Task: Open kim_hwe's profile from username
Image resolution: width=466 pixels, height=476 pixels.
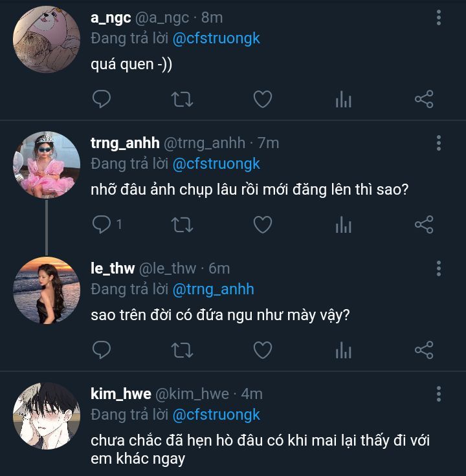Action: (x=121, y=394)
